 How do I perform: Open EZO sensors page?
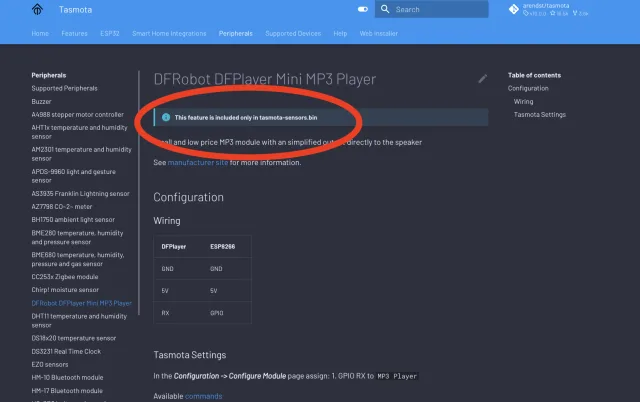click(50, 364)
